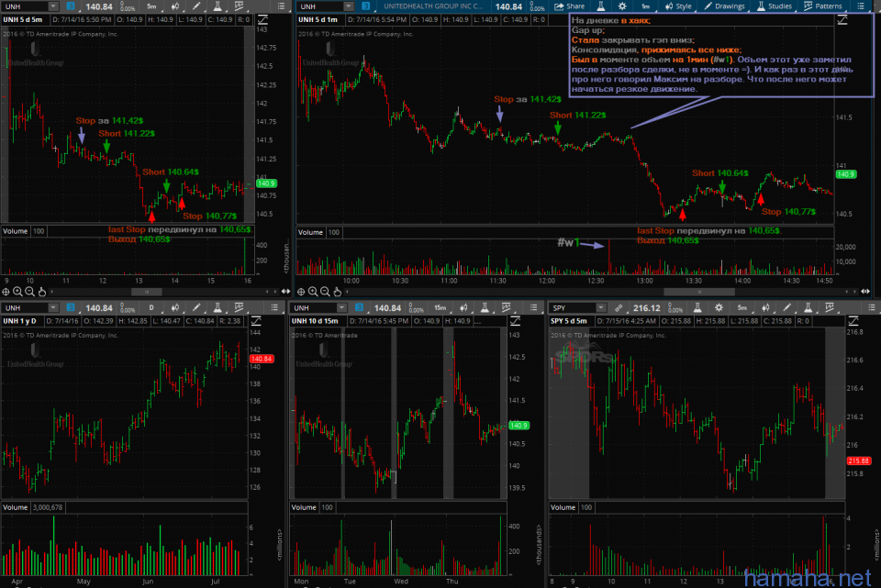Viewport: 881px width, 588px height.
Task: Select hand pan tool under UNH 1m chart
Action: coord(337,292)
